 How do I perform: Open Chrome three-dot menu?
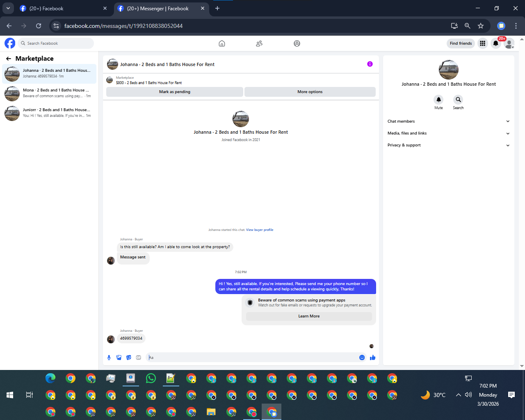click(516, 26)
